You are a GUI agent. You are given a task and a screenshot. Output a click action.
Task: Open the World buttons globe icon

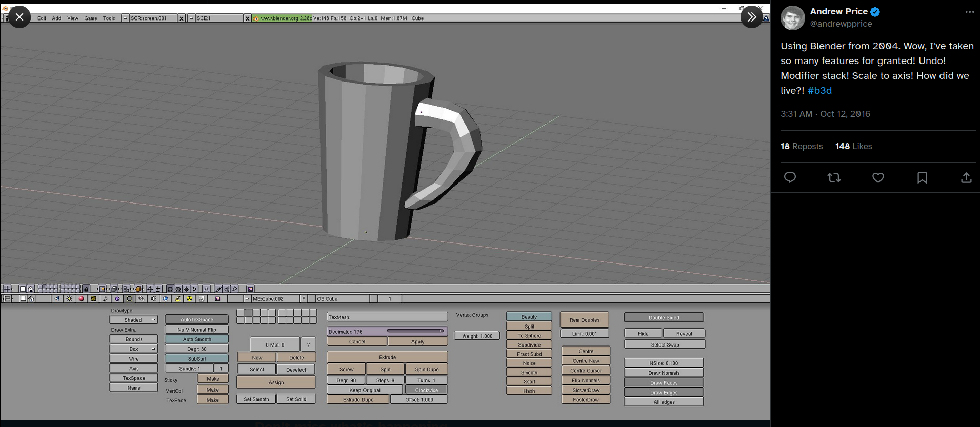point(165,299)
